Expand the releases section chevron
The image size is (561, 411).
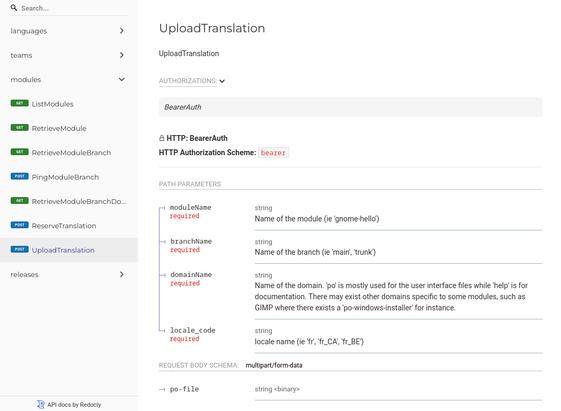122,274
